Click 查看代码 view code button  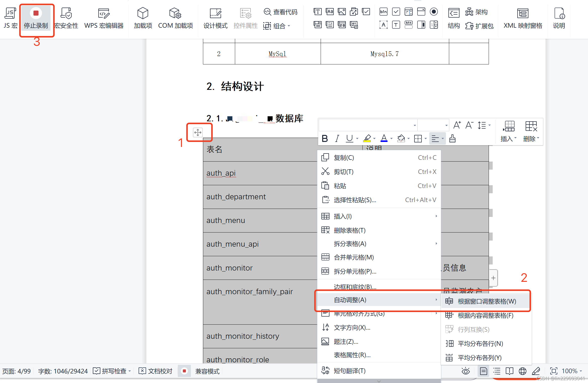click(x=280, y=12)
